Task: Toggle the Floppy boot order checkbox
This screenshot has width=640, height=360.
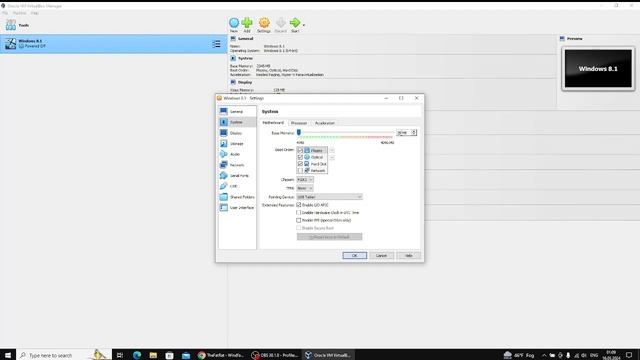Action: pos(300,151)
